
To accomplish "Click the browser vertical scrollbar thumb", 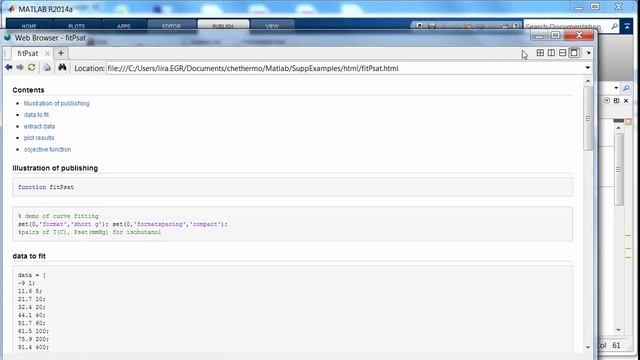I will coord(588,118).
